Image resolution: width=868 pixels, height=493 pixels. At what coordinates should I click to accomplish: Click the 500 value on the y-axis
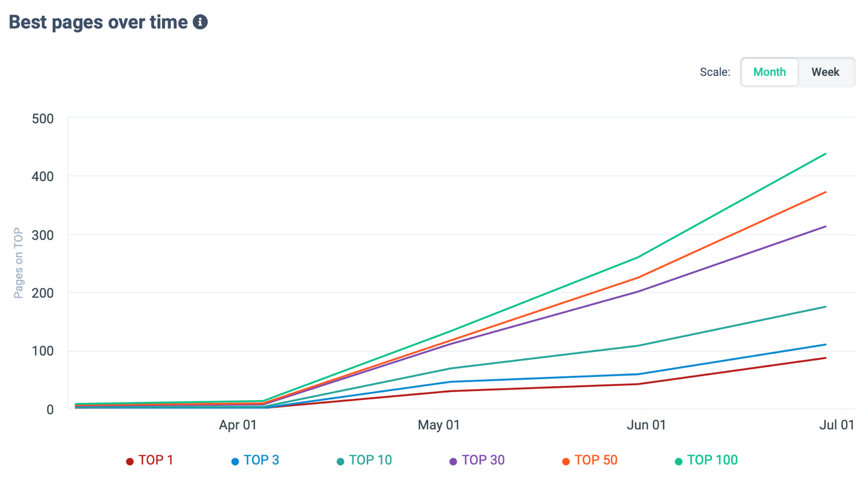(x=43, y=119)
